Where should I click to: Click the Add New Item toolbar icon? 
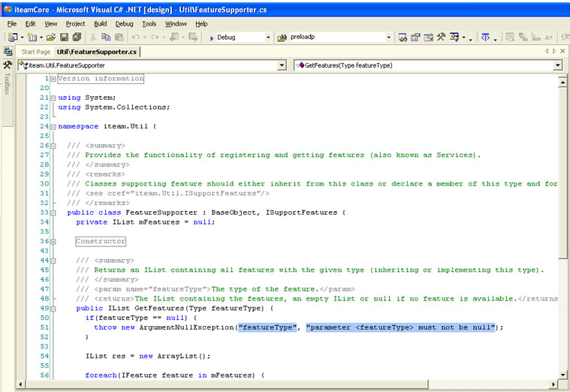pos(32,37)
